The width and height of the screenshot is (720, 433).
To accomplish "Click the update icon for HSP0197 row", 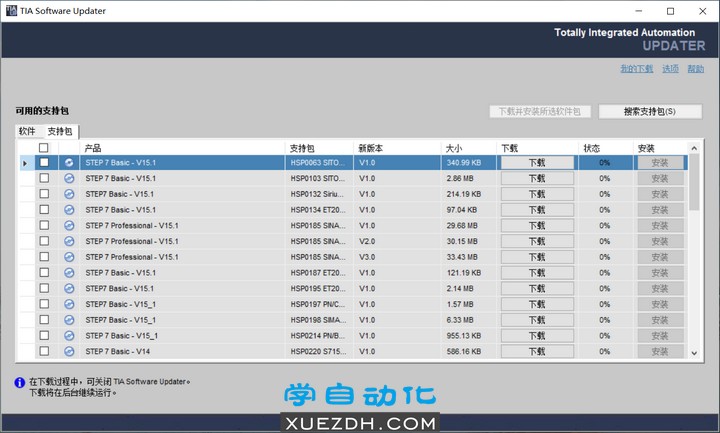I will (x=69, y=304).
